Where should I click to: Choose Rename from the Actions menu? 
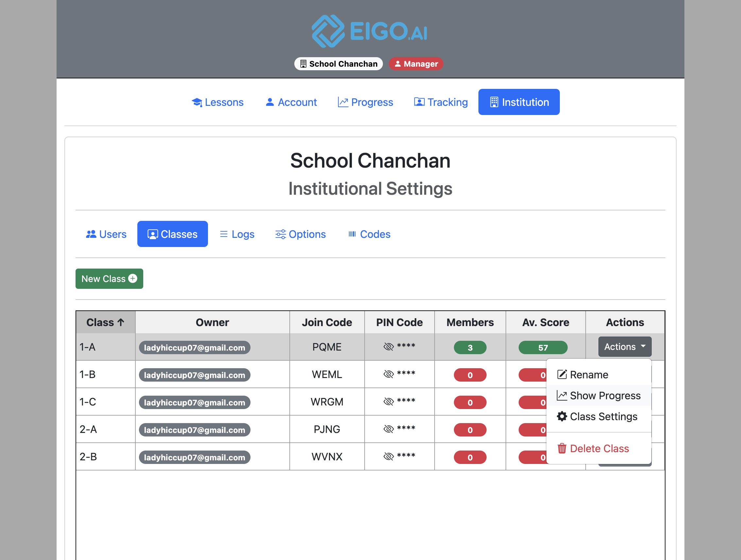(598, 374)
